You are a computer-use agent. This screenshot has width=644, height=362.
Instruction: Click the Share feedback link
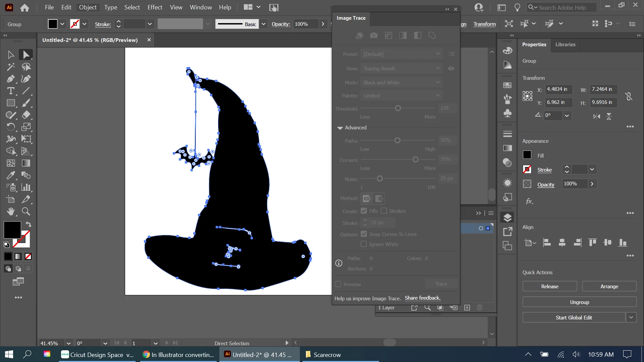pos(422,298)
